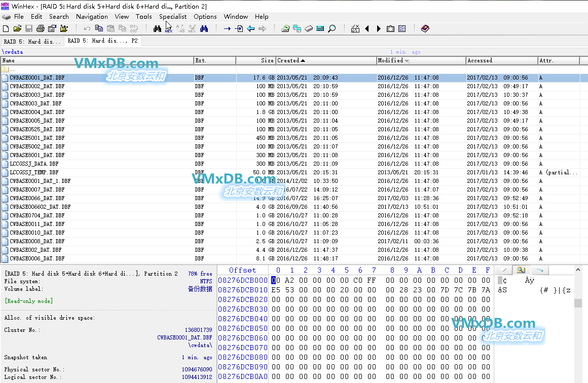Click the Open file folder icon
This screenshot has height=383, width=588.
coord(17,28)
